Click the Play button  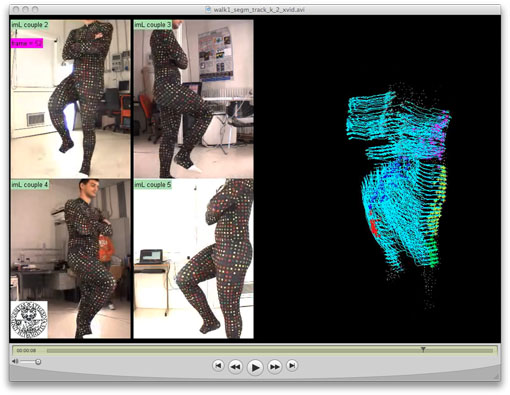click(255, 367)
